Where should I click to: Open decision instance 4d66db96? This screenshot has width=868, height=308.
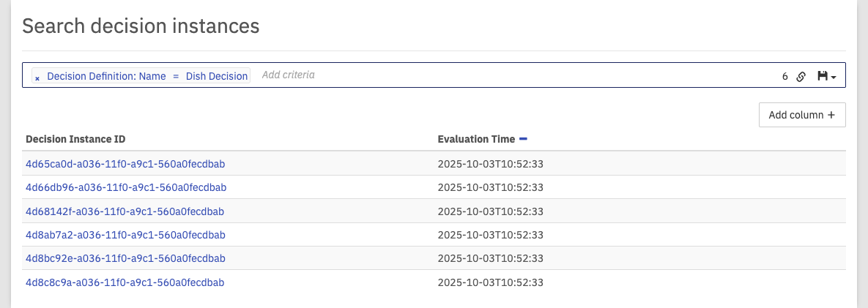coord(126,187)
